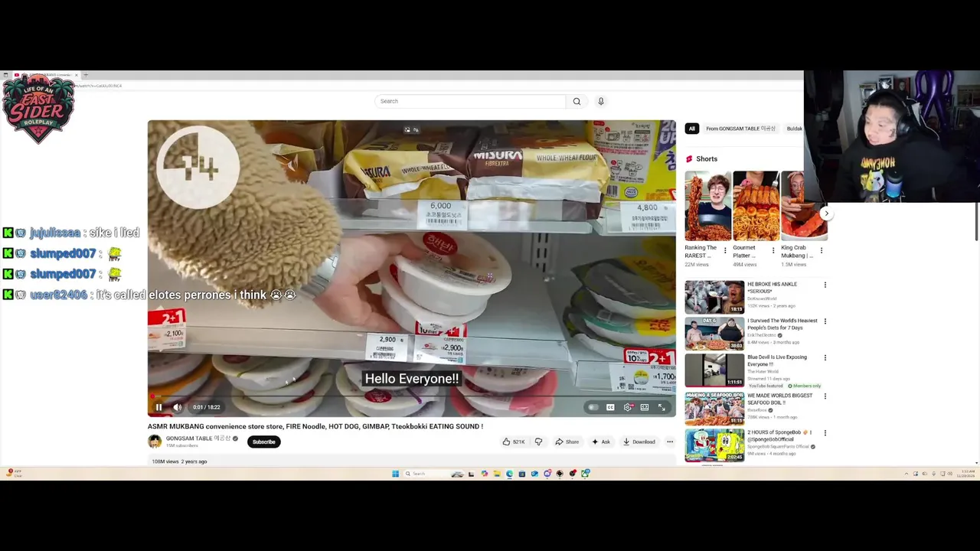Click the search magnifier button
This screenshot has width=980, height=551.
pos(577,101)
